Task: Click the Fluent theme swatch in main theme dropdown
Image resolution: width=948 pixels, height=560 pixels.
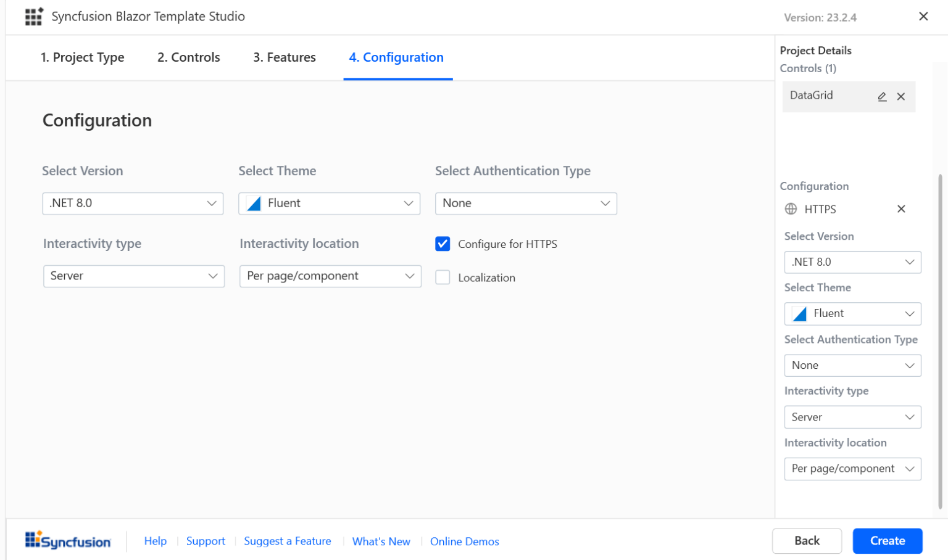Action: (253, 203)
